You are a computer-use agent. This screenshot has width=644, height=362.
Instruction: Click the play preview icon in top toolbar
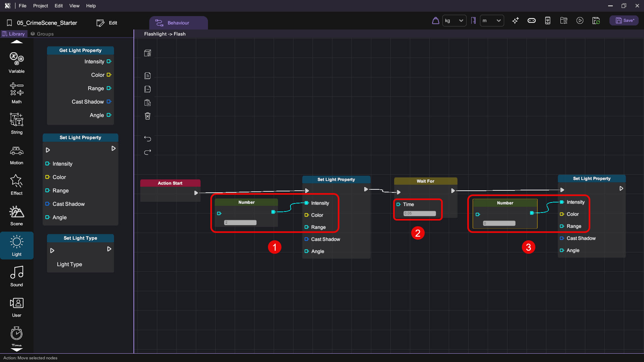tap(580, 21)
